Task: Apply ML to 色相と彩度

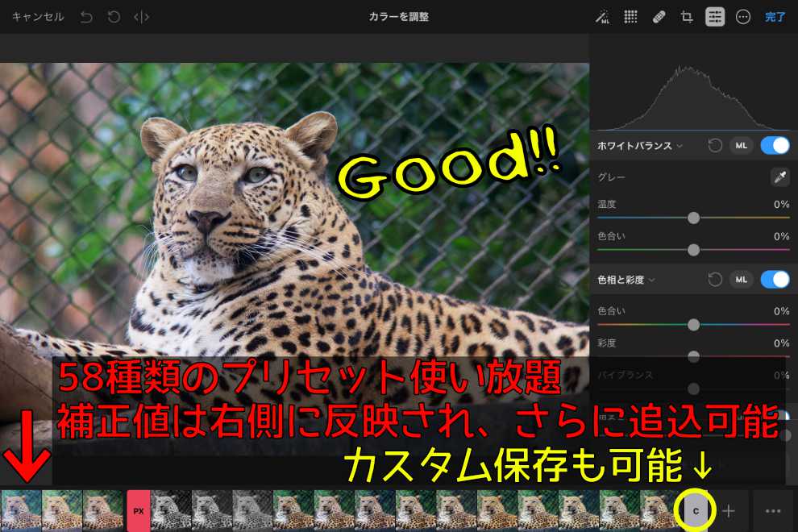Action: click(x=742, y=280)
